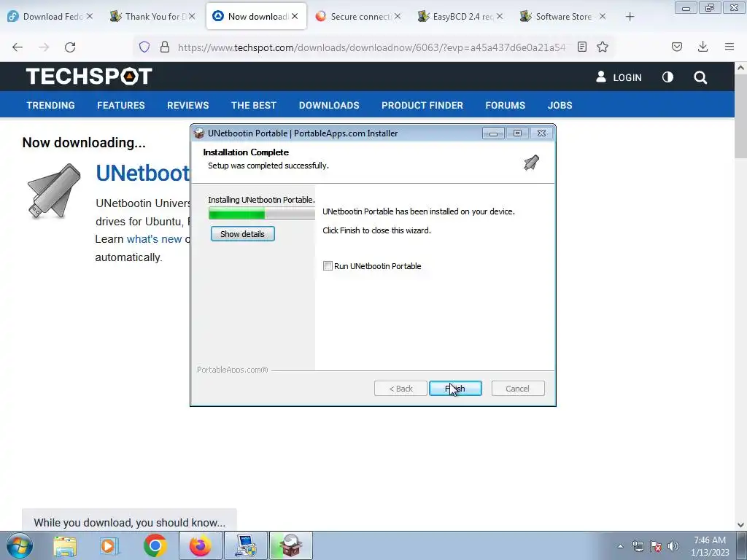Click the "Now downloading..." heading text
The width and height of the screenshot is (747, 560).
coord(84,142)
